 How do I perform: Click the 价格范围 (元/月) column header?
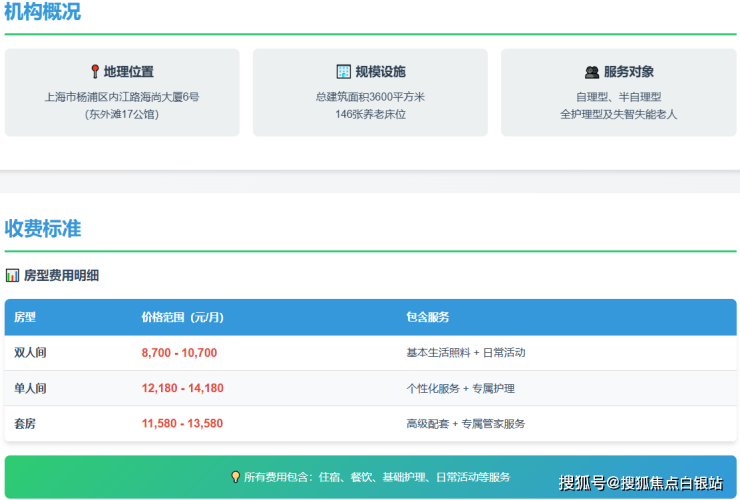coord(182,317)
